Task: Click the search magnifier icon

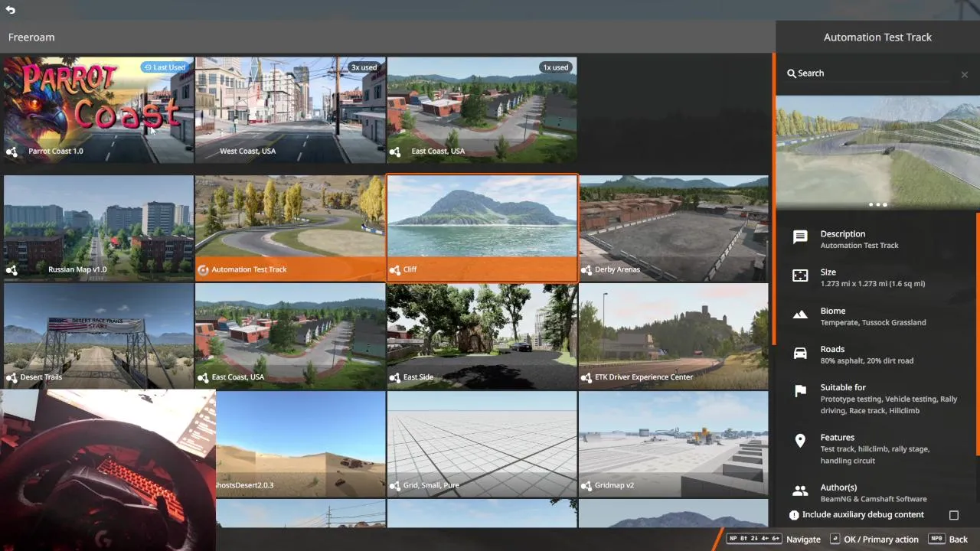Action: (x=792, y=73)
